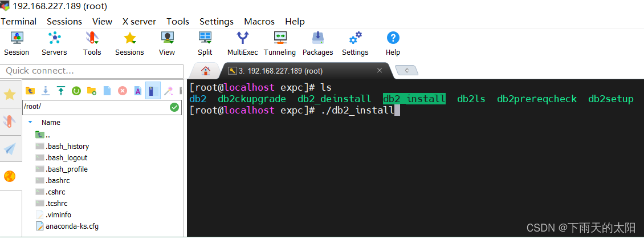Viewport: 644px width, 239px height.
Task: Open the Macros menu
Action: tap(259, 22)
